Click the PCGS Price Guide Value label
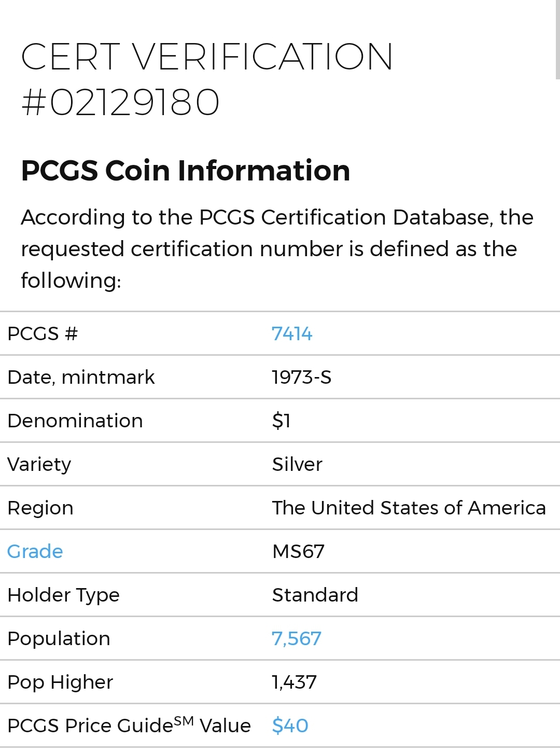 pyautogui.click(x=129, y=726)
